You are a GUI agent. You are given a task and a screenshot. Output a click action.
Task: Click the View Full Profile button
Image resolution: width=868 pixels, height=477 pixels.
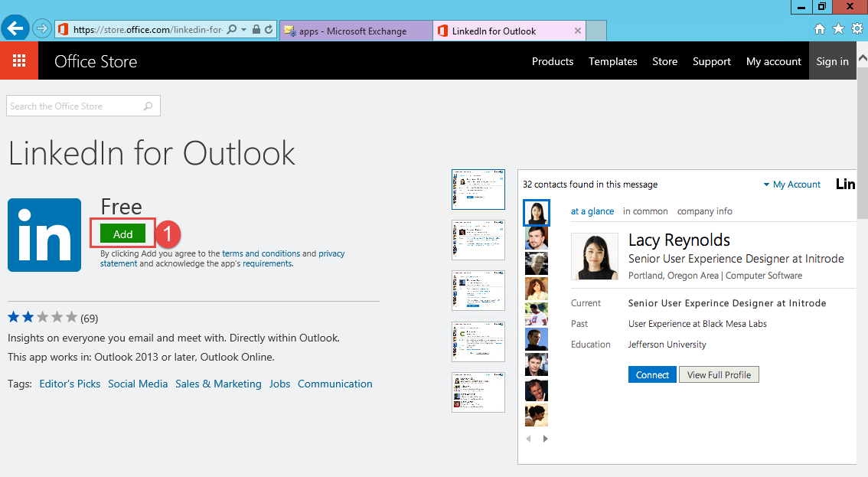[719, 374]
